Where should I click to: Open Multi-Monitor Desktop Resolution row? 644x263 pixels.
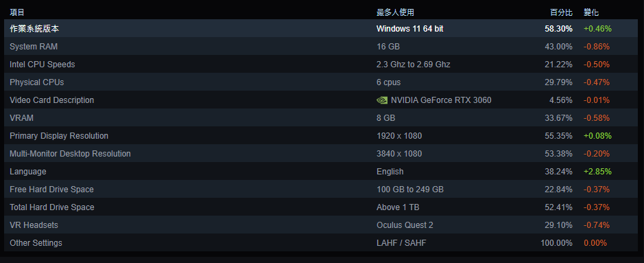click(x=321, y=154)
